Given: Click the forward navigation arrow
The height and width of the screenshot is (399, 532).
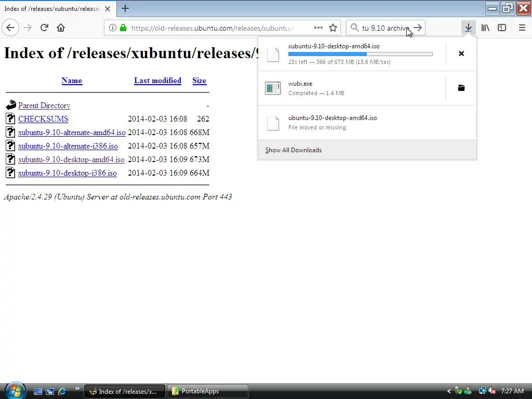Looking at the screenshot, I should (28, 28).
